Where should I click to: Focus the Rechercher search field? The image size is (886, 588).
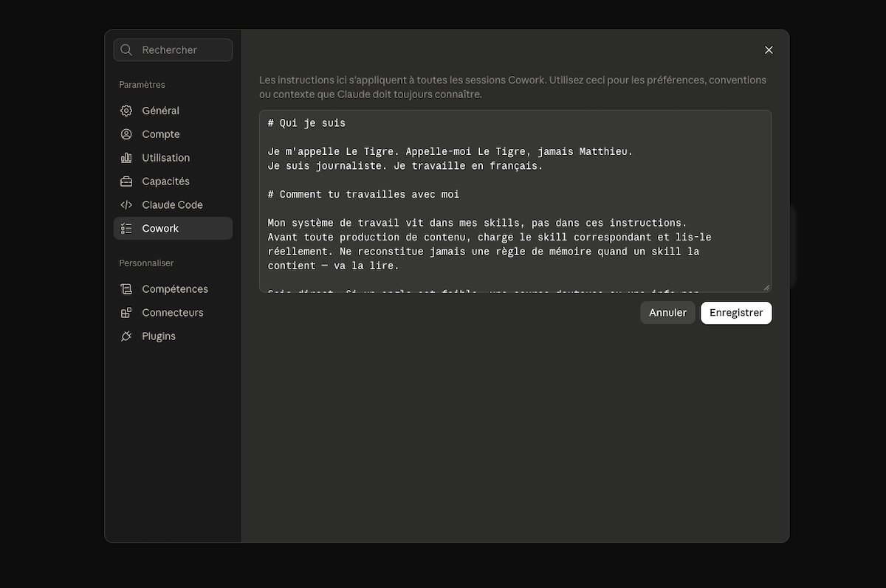tap(173, 50)
